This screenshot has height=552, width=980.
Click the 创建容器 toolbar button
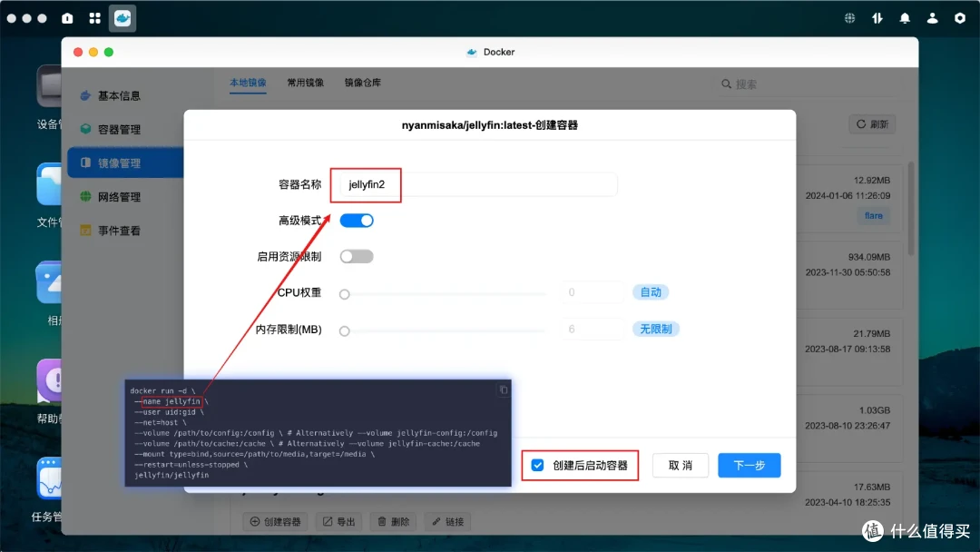pyautogui.click(x=276, y=521)
